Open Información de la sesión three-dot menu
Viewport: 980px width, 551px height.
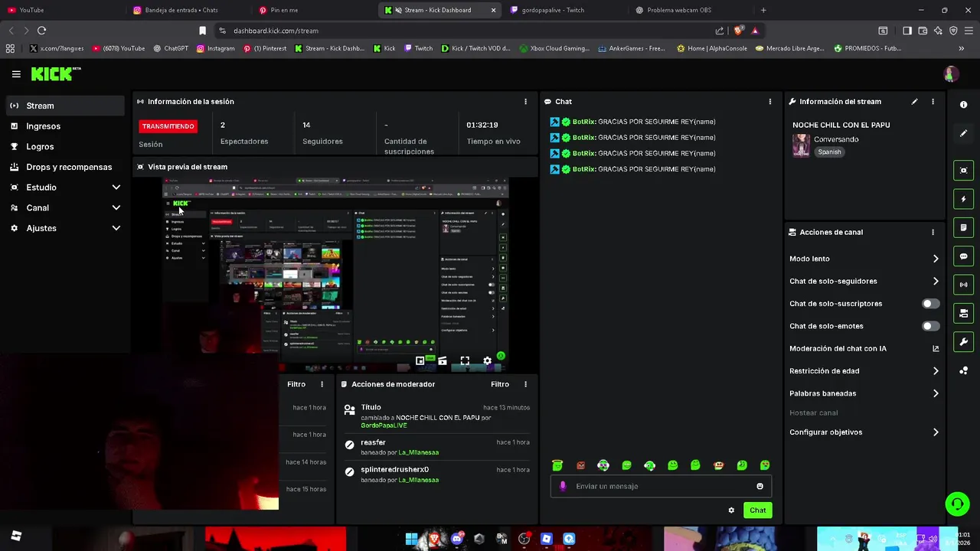tap(525, 101)
